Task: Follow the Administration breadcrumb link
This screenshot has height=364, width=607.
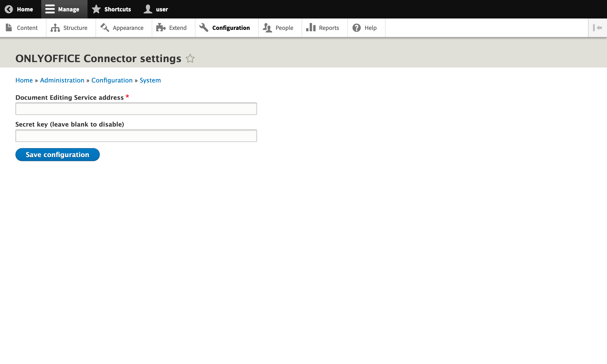Action: [62, 80]
